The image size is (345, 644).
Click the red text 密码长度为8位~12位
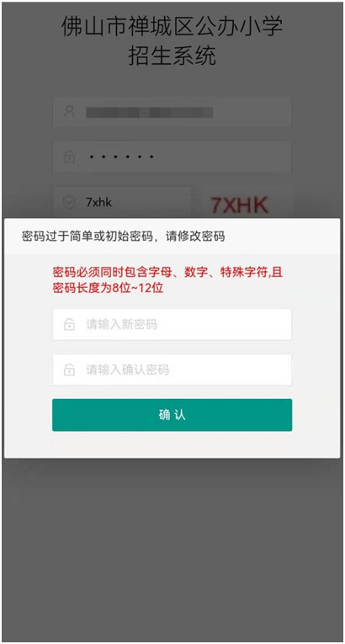(108, 288)
